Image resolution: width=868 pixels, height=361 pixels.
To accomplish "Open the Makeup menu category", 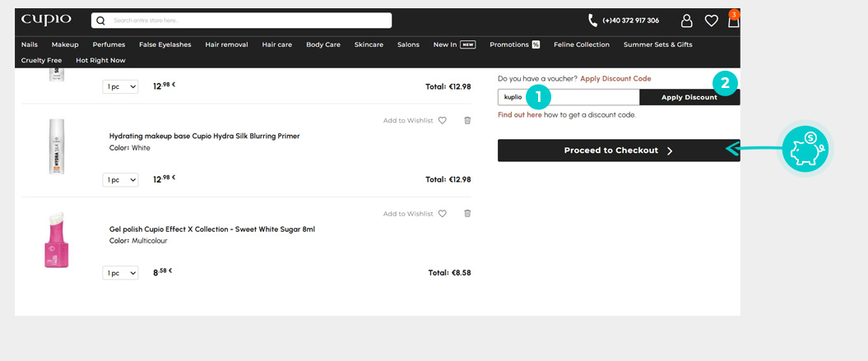I will coord(65,44).
